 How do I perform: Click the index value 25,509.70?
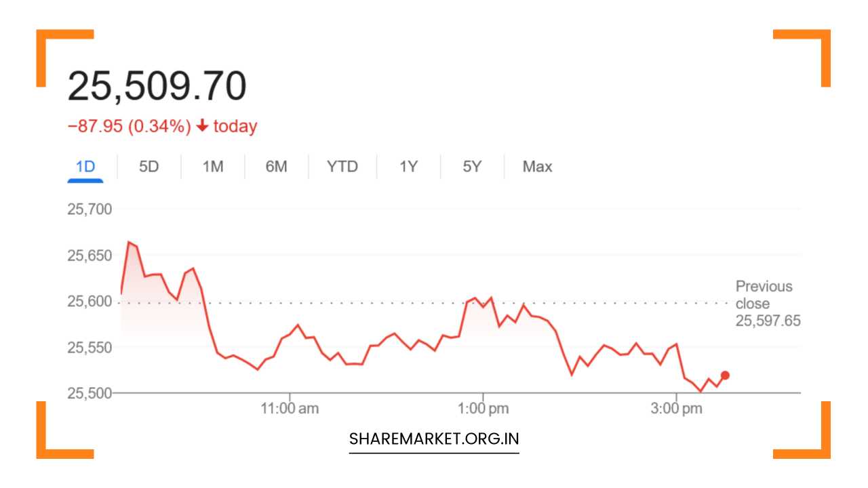pyautogui.click(x=158, y=84)
